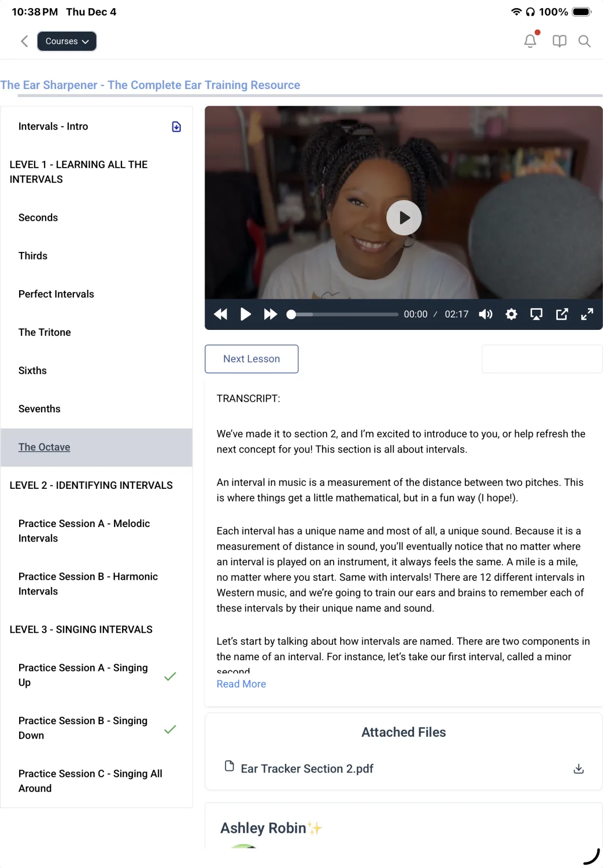Screen dimensions: 603x868
Task: Enter fullscreen video mode
Action: 587,314
